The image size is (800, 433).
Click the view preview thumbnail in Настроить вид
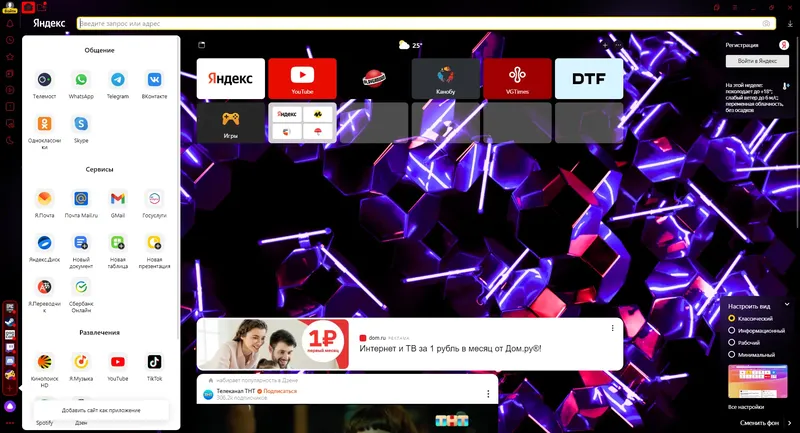tap(758, 381)
